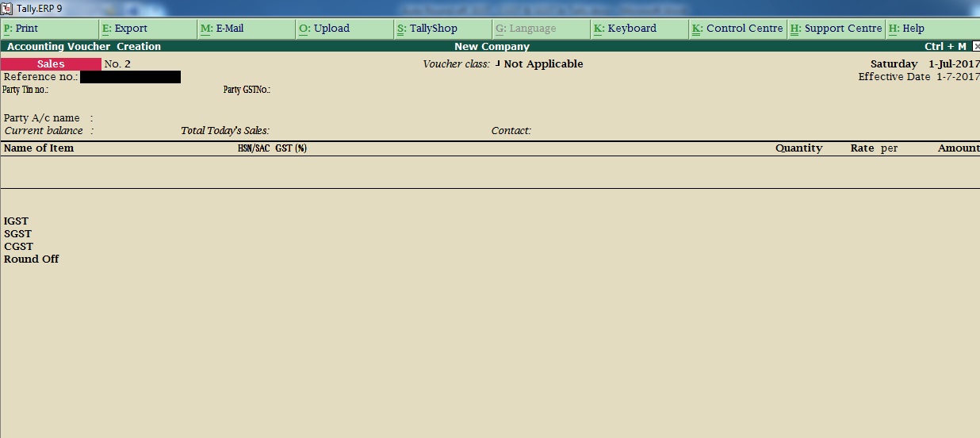Image resolution: width=980 pixels, height=438 pixels.
Task: Click the Amount column header
Action: click(x=959, y=148)
